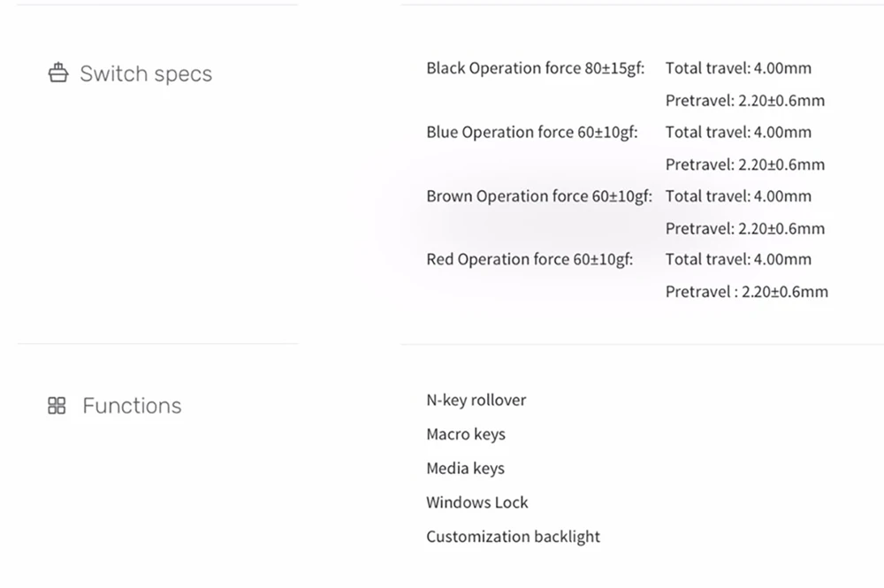Click the Switch specs keyboard icon
Image resolution: width=884 pixels, height=588 pixels.
coord(57,73)
